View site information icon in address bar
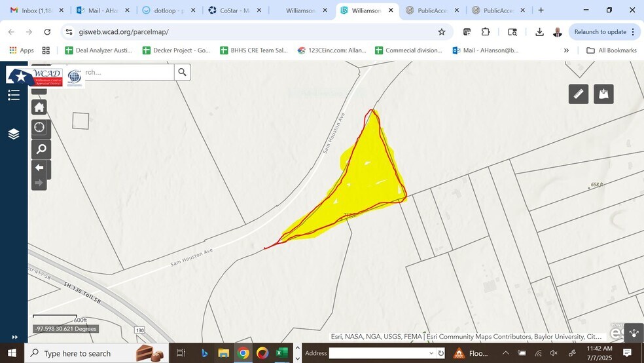The image size is (644, 363). 69,31
